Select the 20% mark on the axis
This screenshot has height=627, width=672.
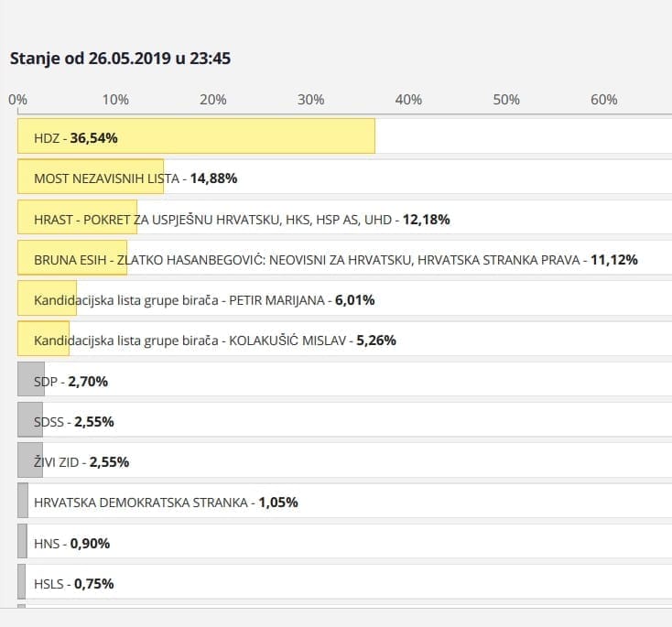(x=213, y=100)
